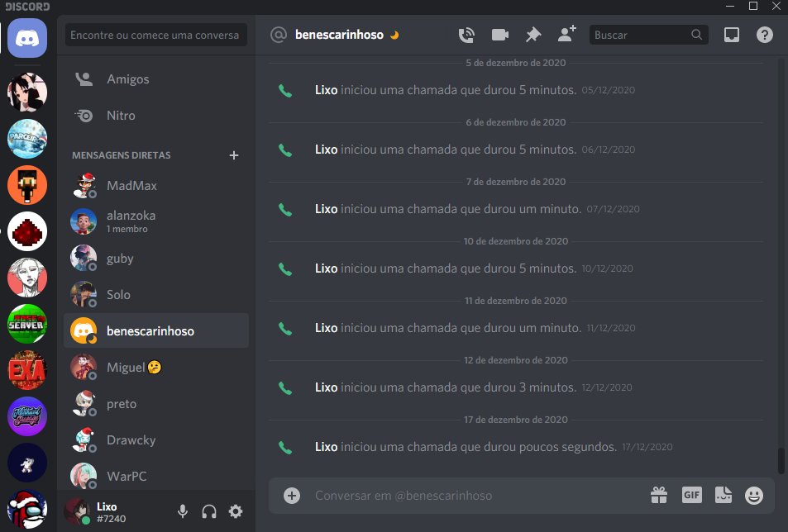The image size is (788, 532).
Task: Click Lixo user panel avatar
Action: click(x=77, y=511)
